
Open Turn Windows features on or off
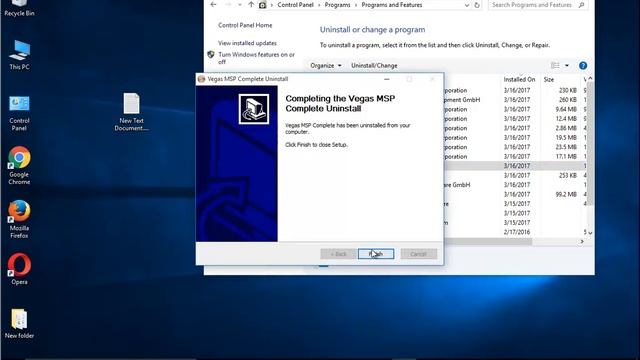pos(256,58)
